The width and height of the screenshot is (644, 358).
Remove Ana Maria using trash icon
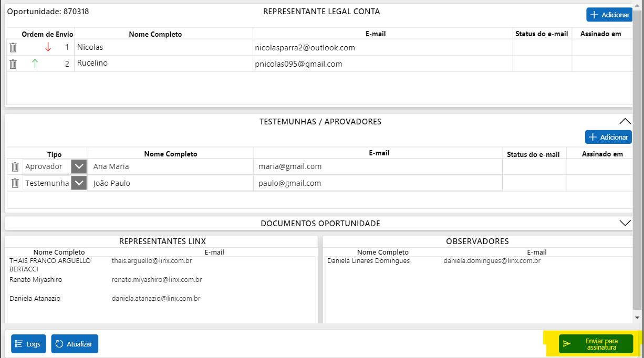(x=15, y=166)
